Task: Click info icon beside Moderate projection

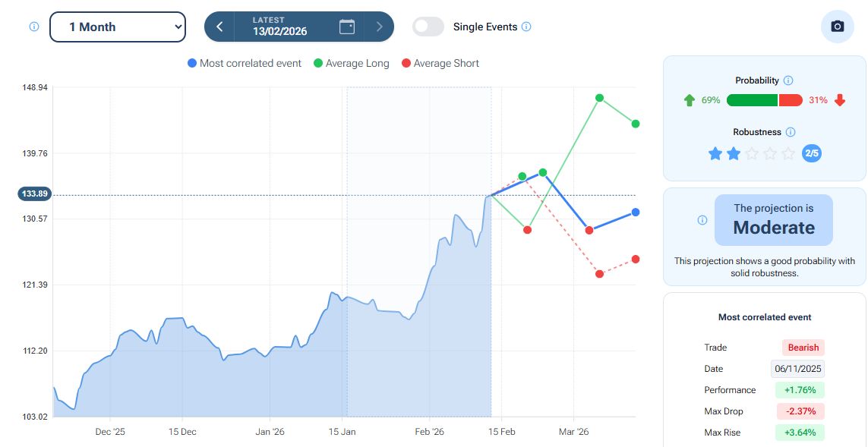Action: click(x=702, y=220)
